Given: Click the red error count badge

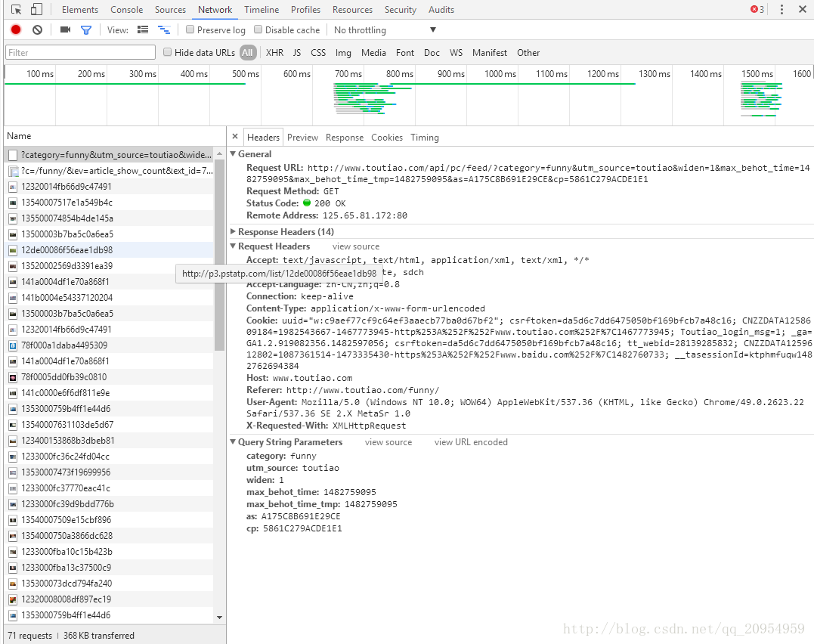Looking at the screenshot, I should click(x=757, y=9).
